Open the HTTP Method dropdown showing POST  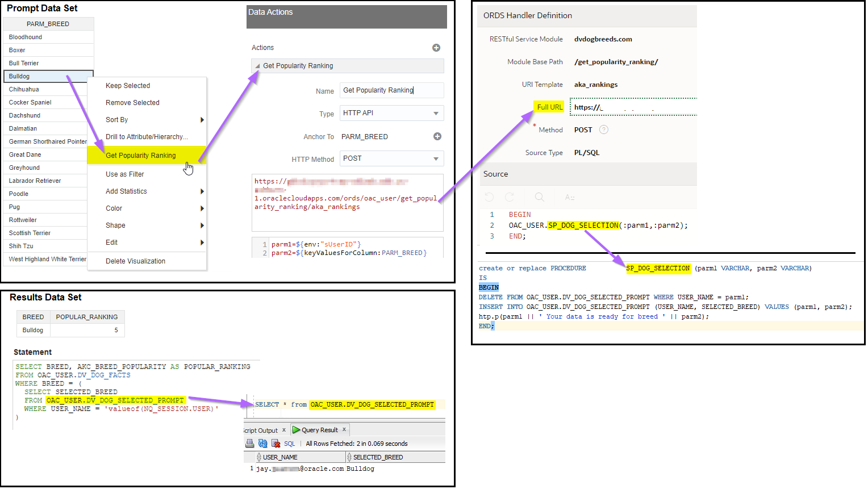(x=391, y=158)
